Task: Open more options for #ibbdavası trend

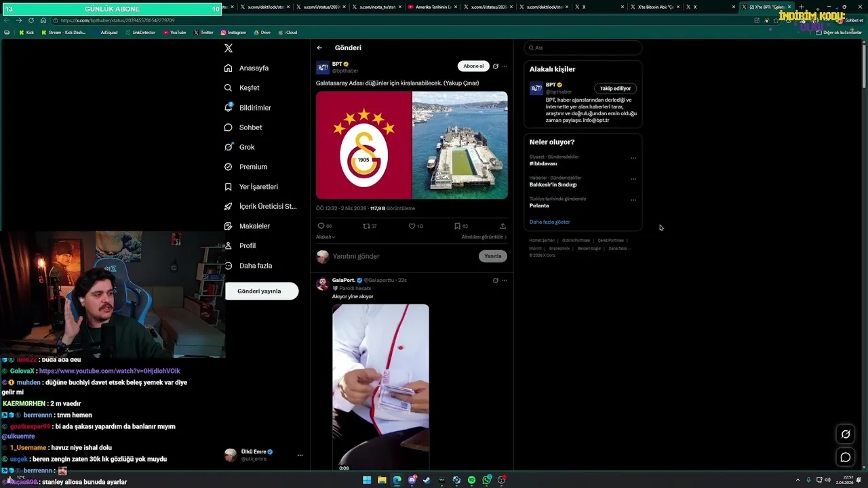Action: pyautogui.click(x=633, y=158)
